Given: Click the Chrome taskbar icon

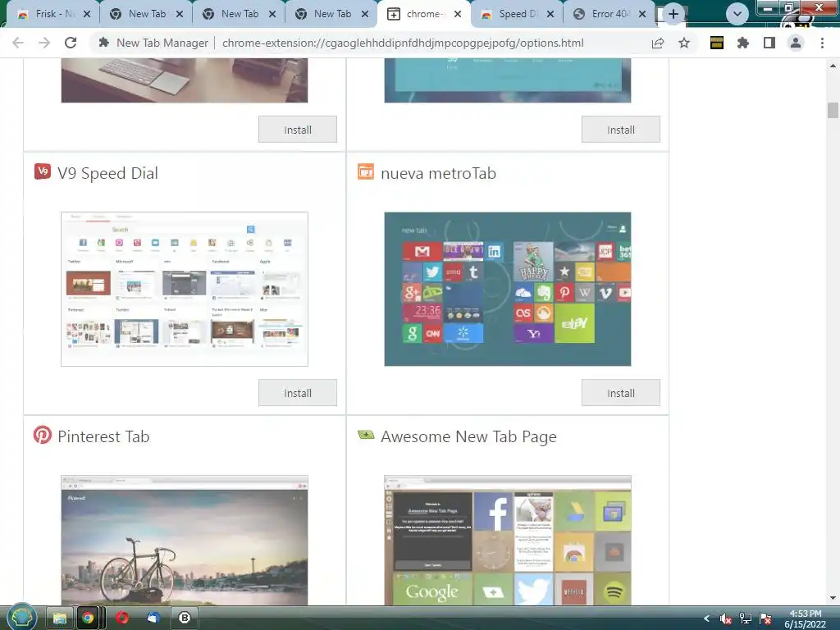Looking at the screenshot, I should point(88,619).
